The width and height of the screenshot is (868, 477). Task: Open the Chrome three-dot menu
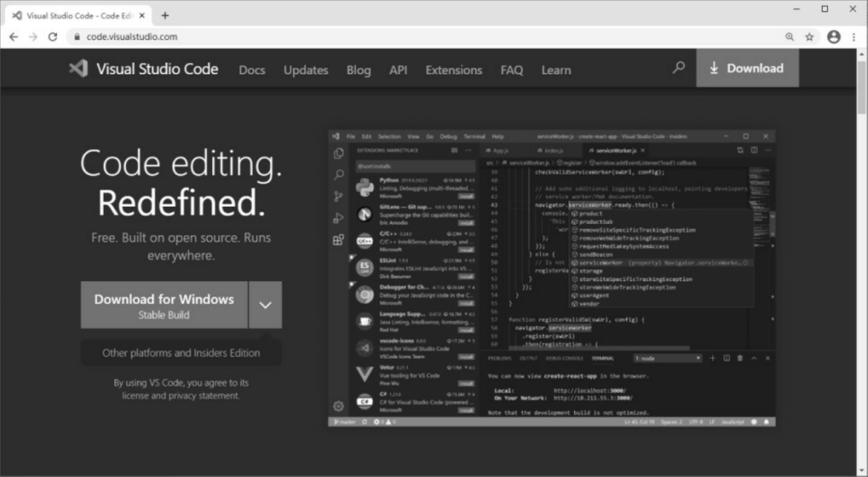click(x=854, y=37)
